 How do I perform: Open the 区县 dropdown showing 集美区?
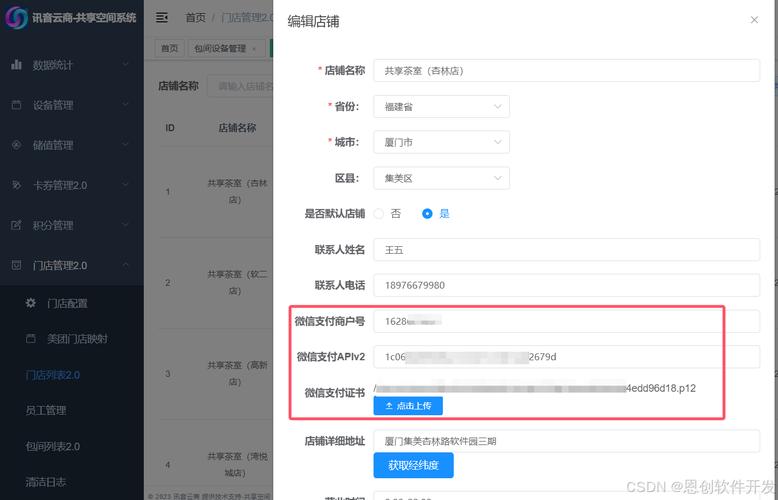point(442,178)
